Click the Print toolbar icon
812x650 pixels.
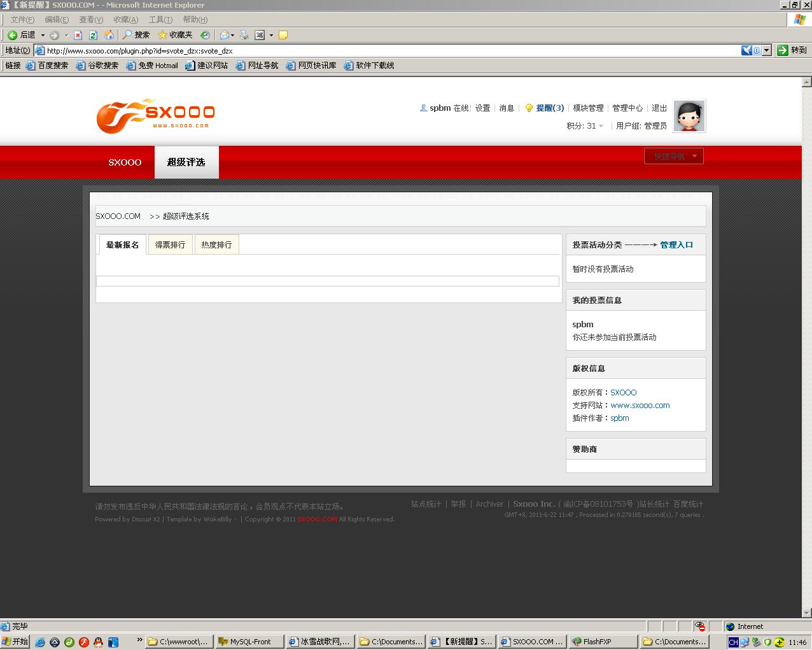(244, 35)
